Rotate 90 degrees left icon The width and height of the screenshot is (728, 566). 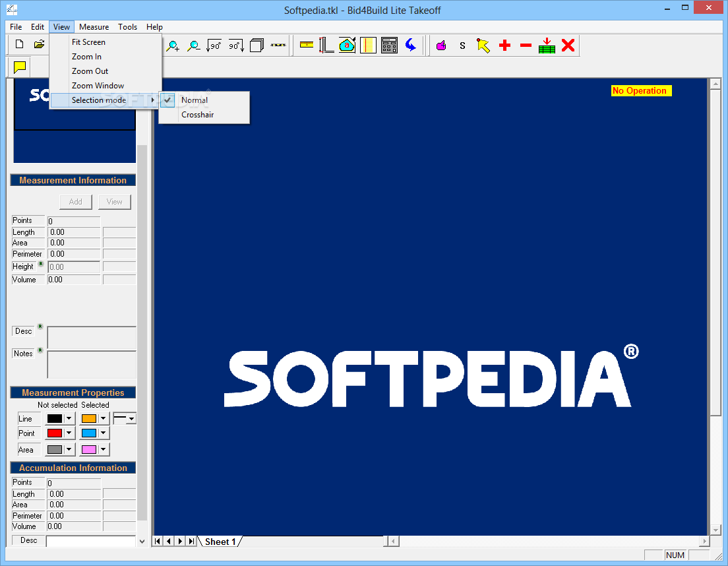point(214,46)
